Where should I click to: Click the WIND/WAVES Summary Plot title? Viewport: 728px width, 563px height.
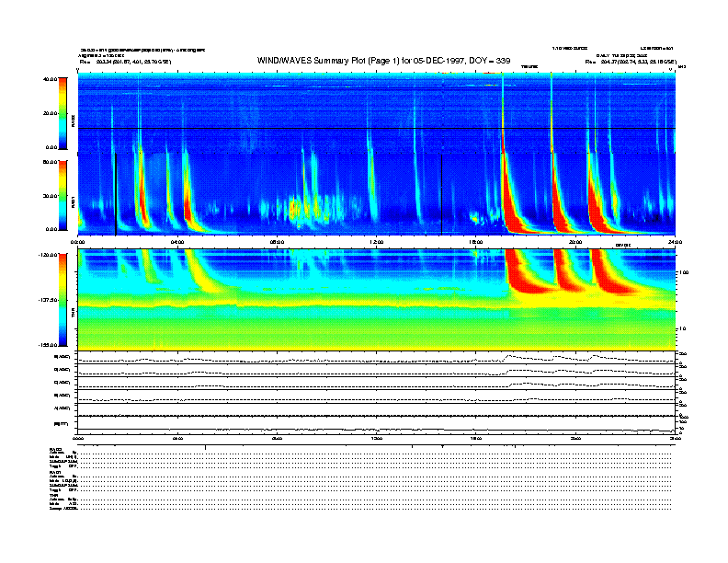point(383,61)
